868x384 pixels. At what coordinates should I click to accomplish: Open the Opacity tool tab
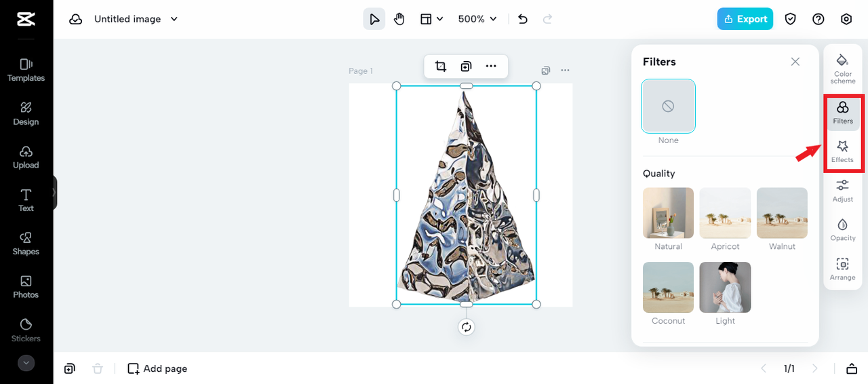(843, 230)
